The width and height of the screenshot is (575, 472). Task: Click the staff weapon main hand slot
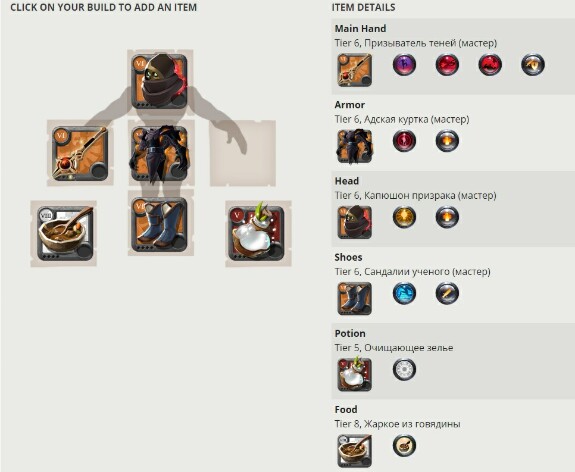tap(80, 153)
